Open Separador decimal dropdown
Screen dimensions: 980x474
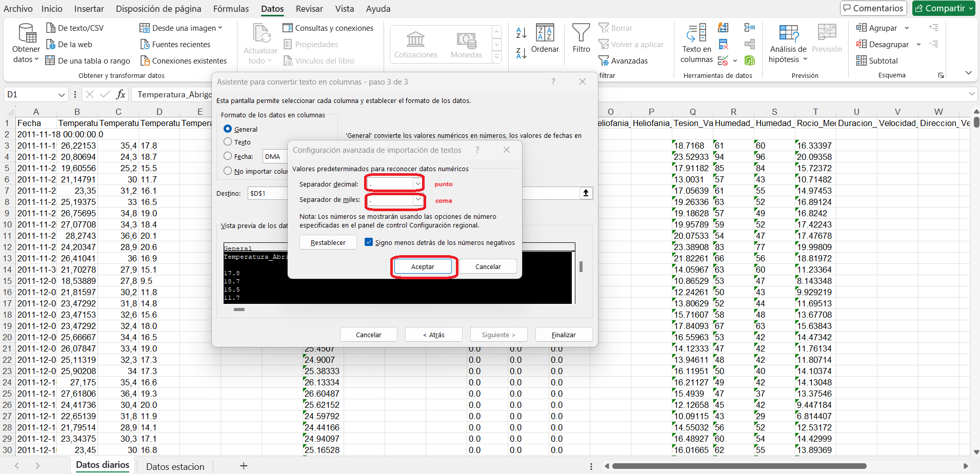[418, 183]
